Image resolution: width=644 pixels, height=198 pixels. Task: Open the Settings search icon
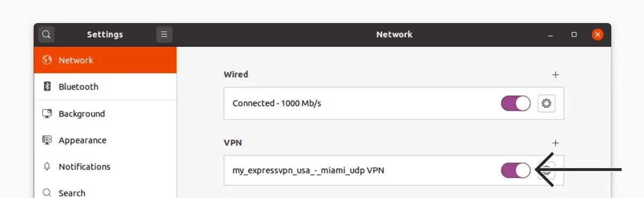coord(46,34)
